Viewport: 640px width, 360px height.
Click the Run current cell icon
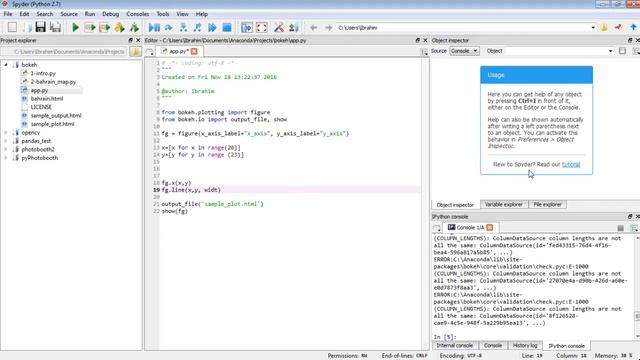coord(89,27)
